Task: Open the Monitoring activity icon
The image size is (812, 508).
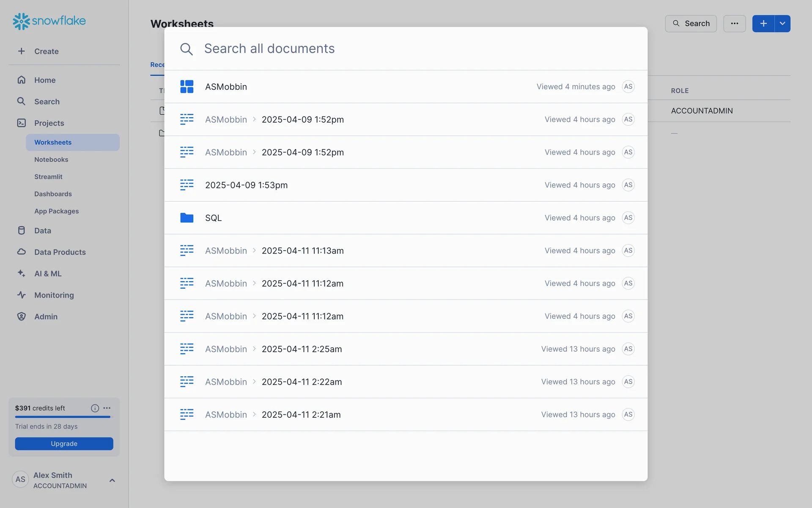Action: (x=22, y=295)
